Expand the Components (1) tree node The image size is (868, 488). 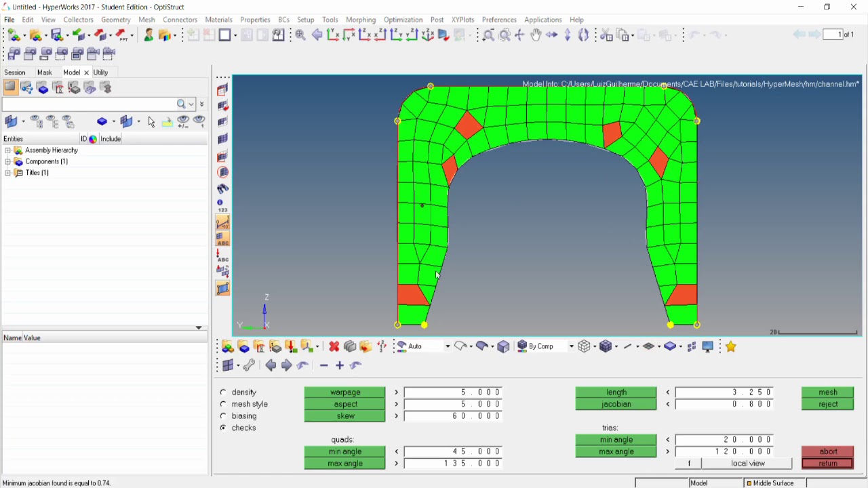tap(8, 162)
